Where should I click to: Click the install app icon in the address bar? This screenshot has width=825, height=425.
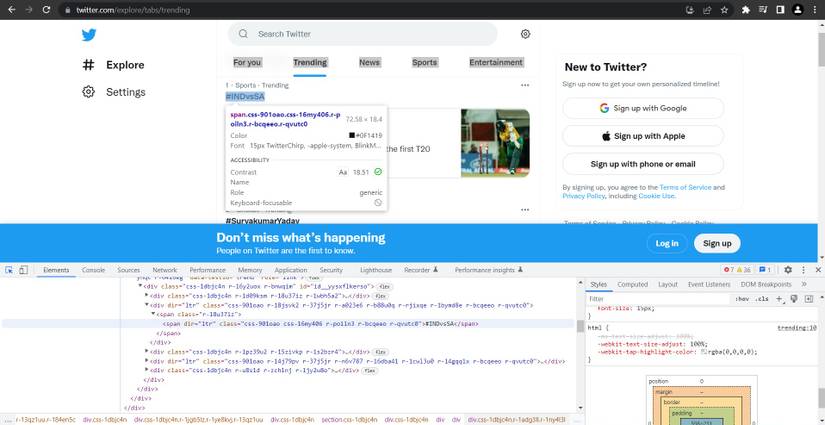coord(690,9)
